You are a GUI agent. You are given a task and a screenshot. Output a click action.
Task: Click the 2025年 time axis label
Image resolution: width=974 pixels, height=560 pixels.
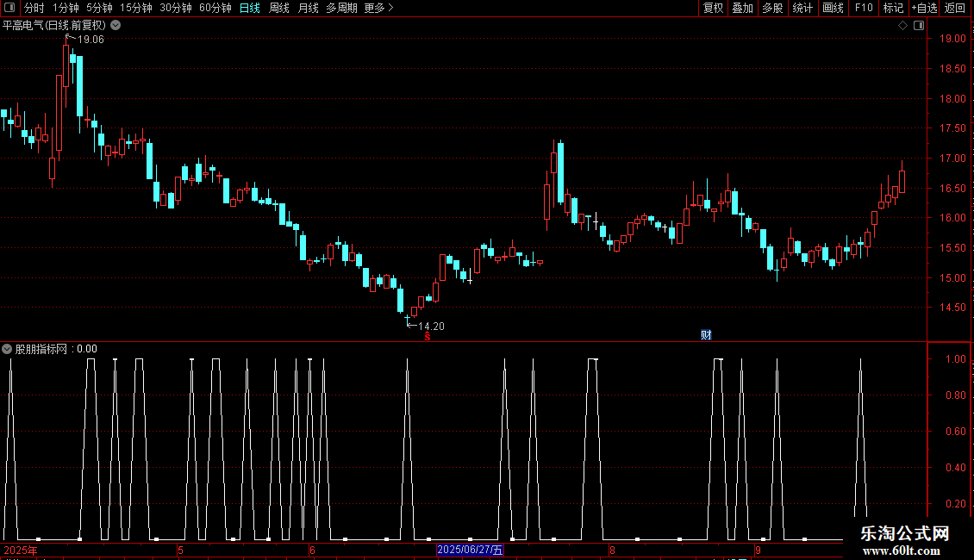coord(21,550)
